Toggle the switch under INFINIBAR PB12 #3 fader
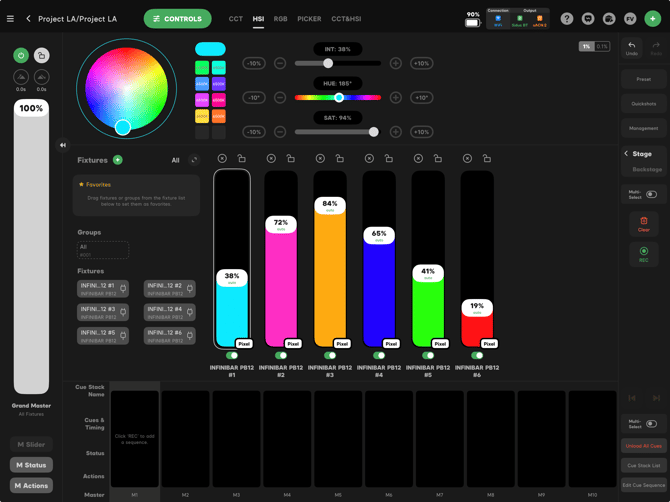 pyautogui.click(x=330, y=355)
